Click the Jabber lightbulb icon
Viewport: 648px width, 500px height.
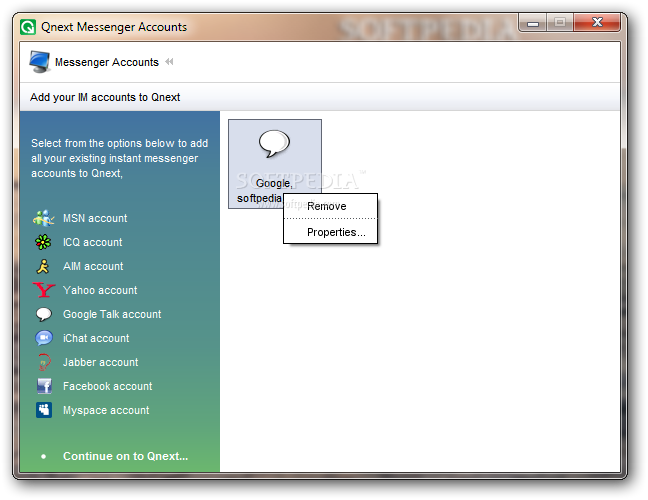coord(44,362)
